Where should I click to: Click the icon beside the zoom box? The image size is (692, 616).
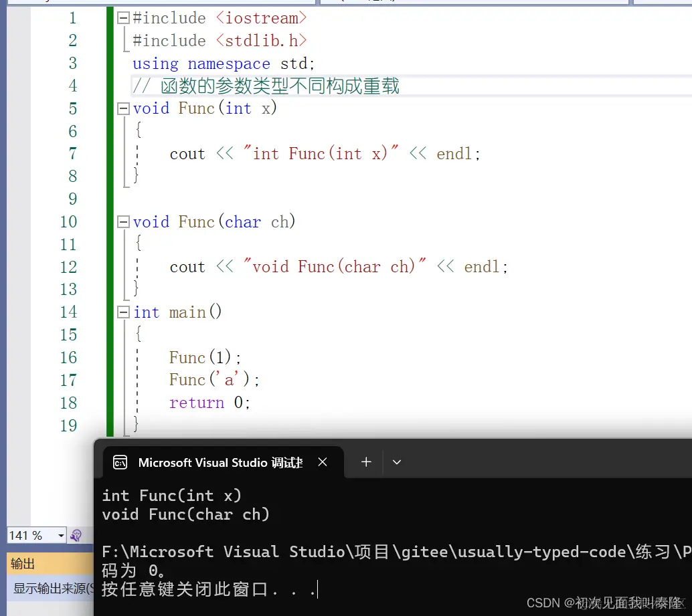76,536
